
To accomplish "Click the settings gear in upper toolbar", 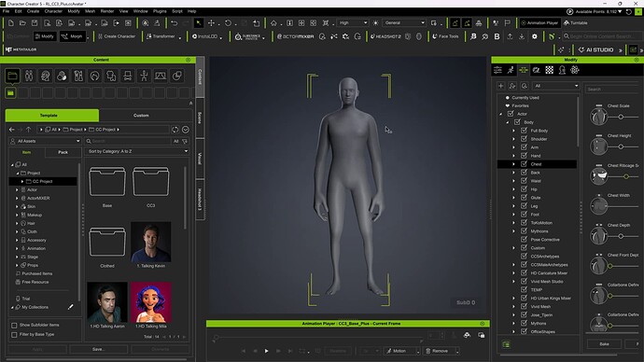I will [535, 36].
